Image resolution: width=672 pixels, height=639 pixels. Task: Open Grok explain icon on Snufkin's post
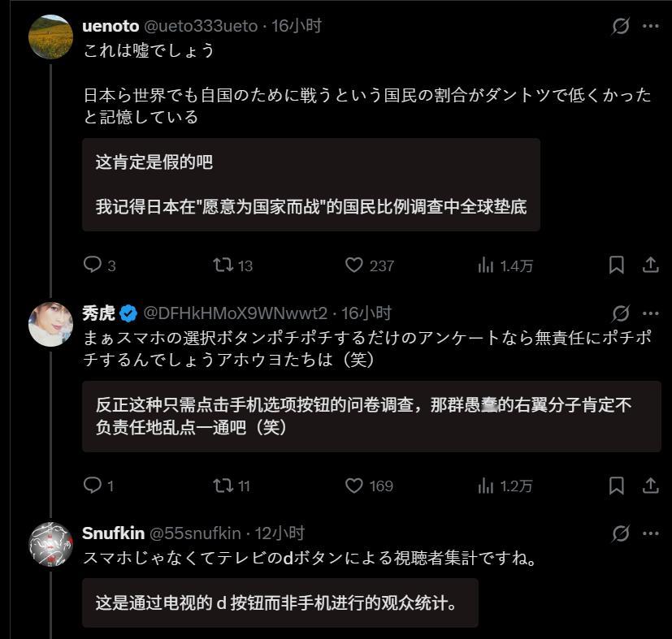(x=621, y=533)
